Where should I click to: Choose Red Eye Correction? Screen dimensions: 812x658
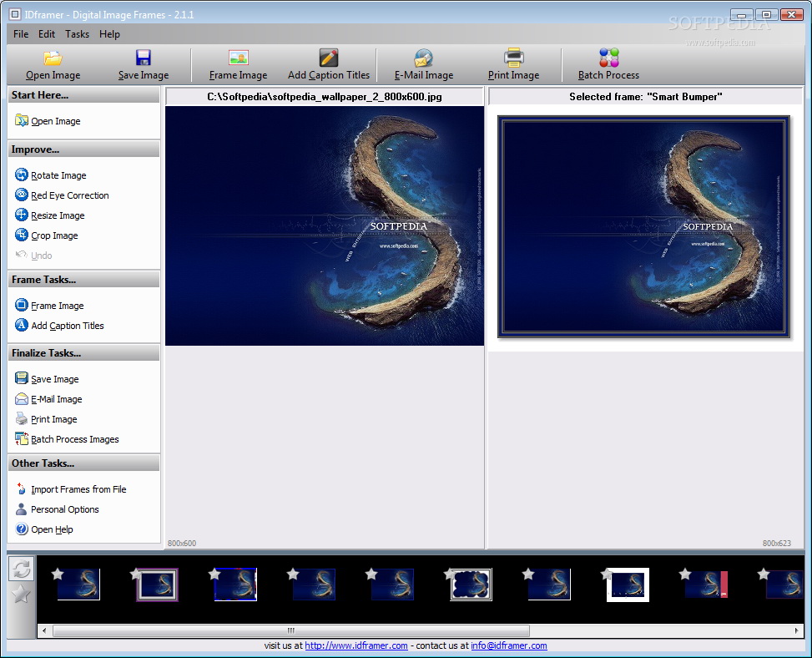click(62, 195)
